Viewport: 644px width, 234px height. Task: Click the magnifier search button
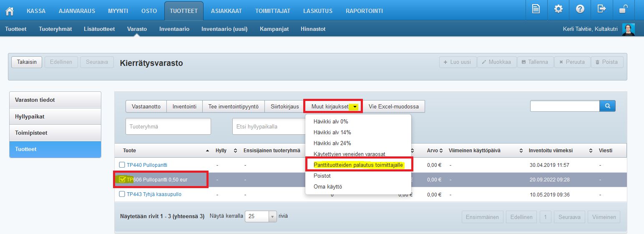coord(607,106)
